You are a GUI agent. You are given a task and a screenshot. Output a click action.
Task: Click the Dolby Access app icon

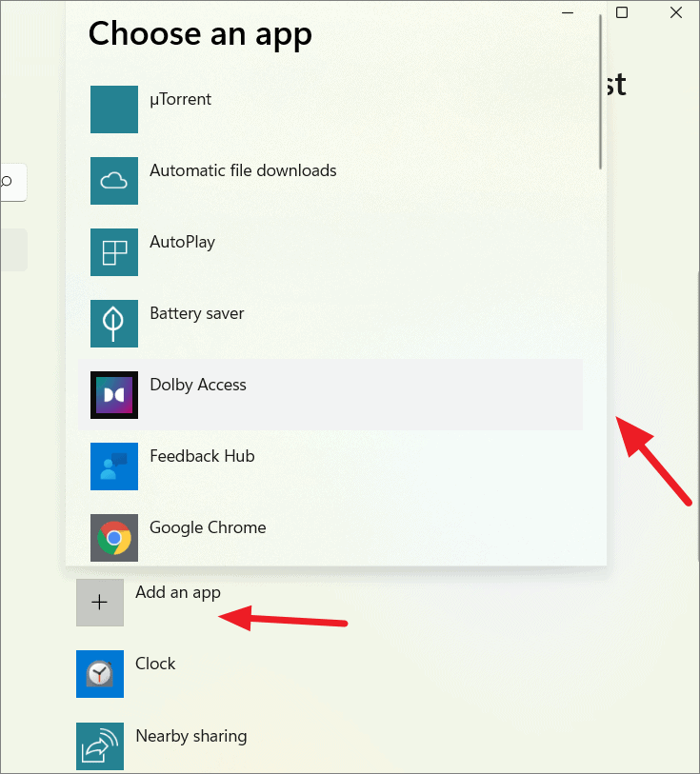[x=114, y=395]
